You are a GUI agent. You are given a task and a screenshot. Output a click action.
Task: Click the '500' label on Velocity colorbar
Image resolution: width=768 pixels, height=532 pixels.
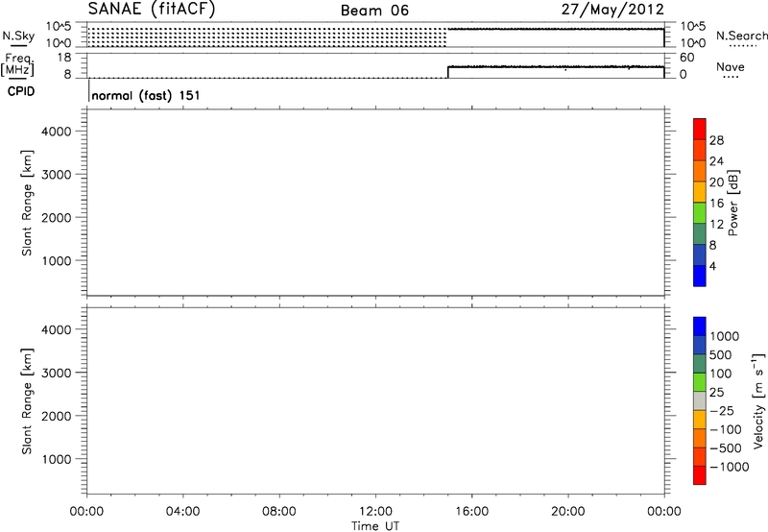point(720,355)
